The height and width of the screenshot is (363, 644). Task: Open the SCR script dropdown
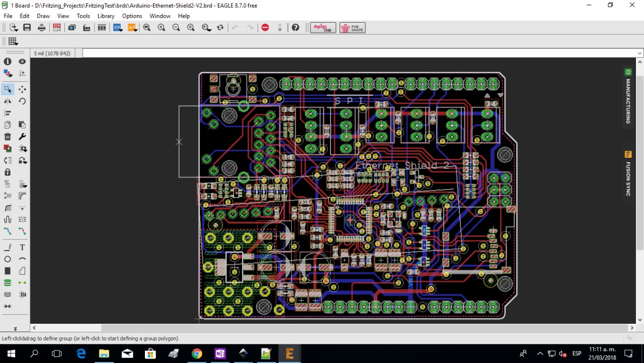118,28
